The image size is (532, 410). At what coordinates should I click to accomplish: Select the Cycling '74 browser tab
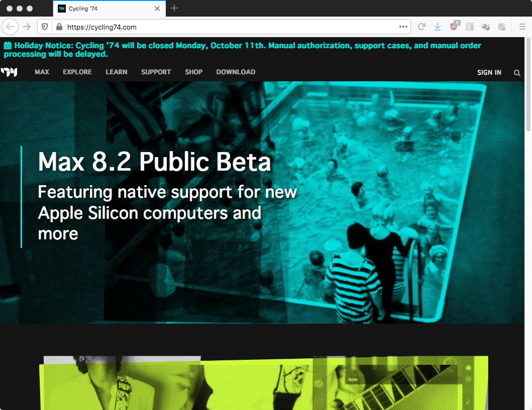[109, 9]
